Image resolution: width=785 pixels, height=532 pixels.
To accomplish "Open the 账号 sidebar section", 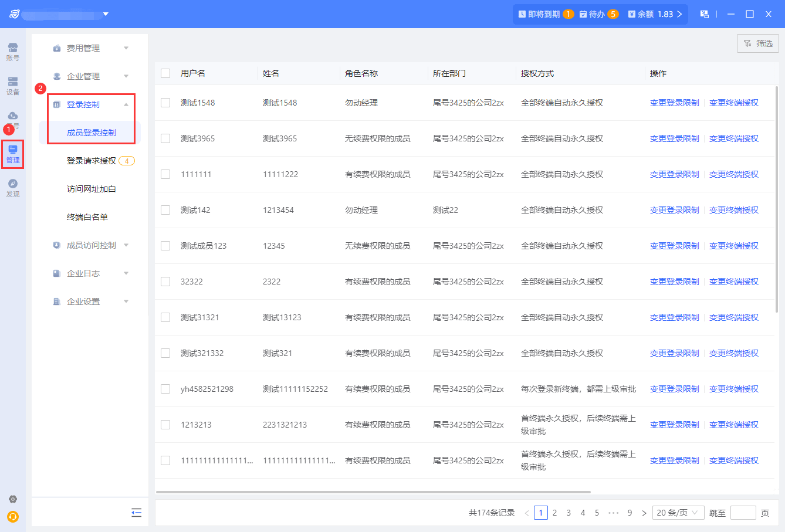I will (x=12, y=52).
